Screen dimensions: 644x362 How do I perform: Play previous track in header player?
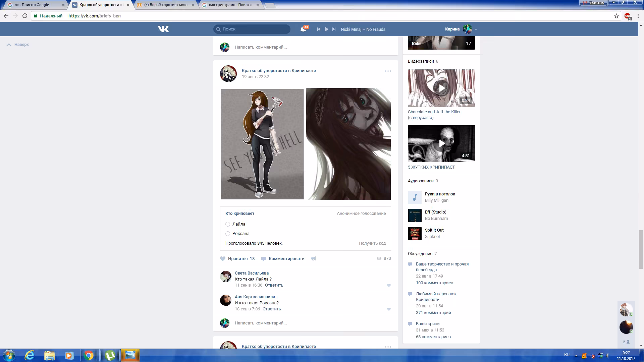(319, 29)
